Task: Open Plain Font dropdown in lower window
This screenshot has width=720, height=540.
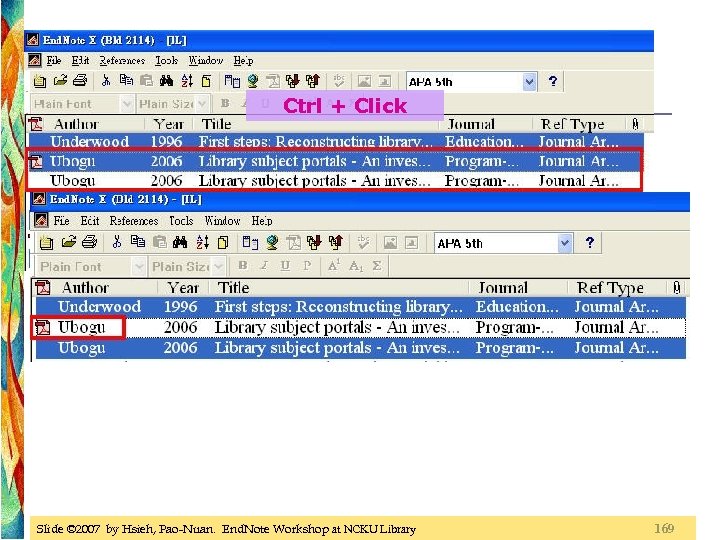Action: (138, 266)
